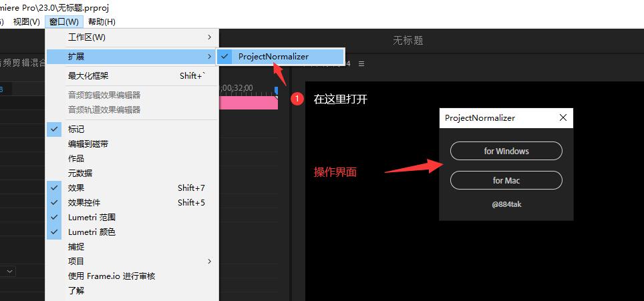Screen dimensions: 644x301
Task: Expand the 工作区(W) submenu
Action: click(132, 37)
